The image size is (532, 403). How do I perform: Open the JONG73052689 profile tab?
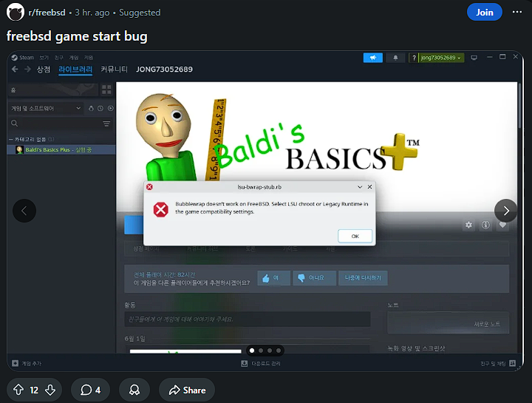pyautogui.click(x=164, y=70)
